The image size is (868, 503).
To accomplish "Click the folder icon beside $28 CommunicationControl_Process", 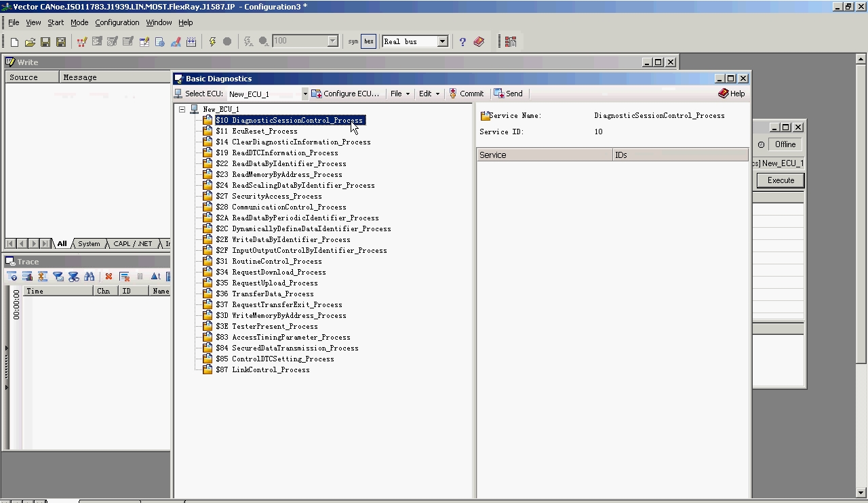I will 208,207.
